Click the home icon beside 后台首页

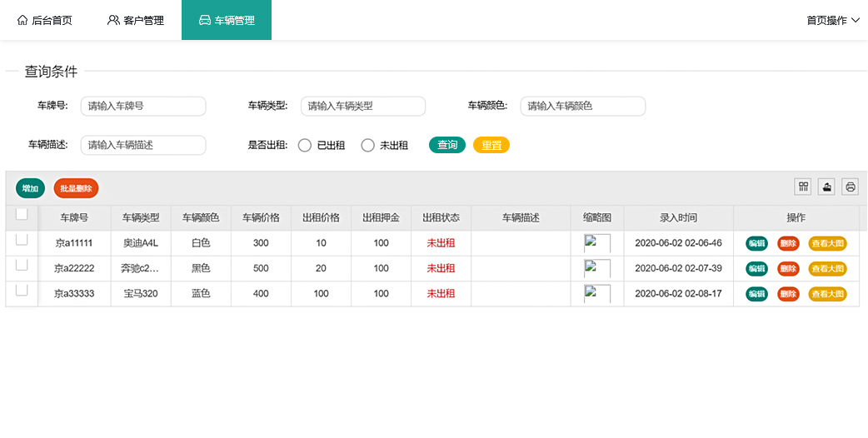pos(22,20)
